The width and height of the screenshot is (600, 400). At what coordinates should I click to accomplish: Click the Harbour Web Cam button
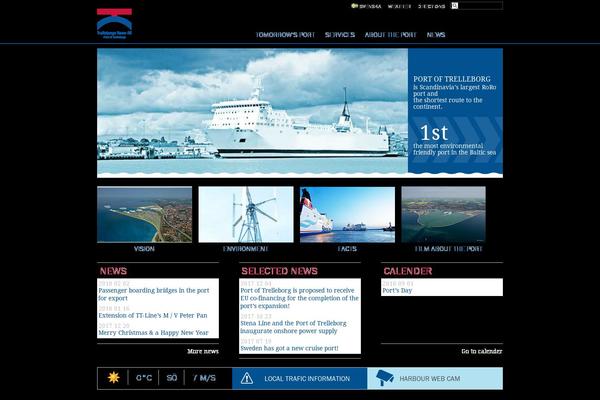click(435, 378)
